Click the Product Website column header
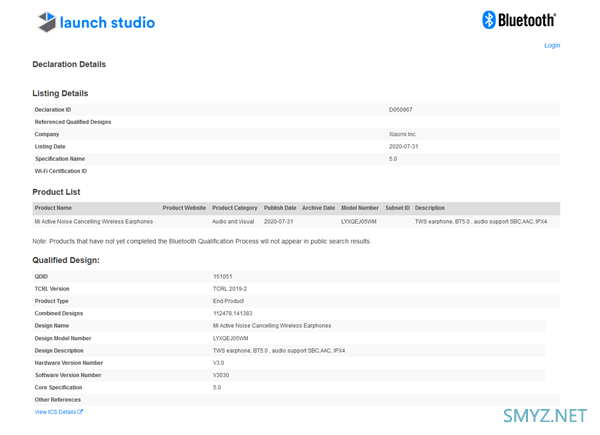The width and height of the screenshot is (600, 435). click(184, 208)
